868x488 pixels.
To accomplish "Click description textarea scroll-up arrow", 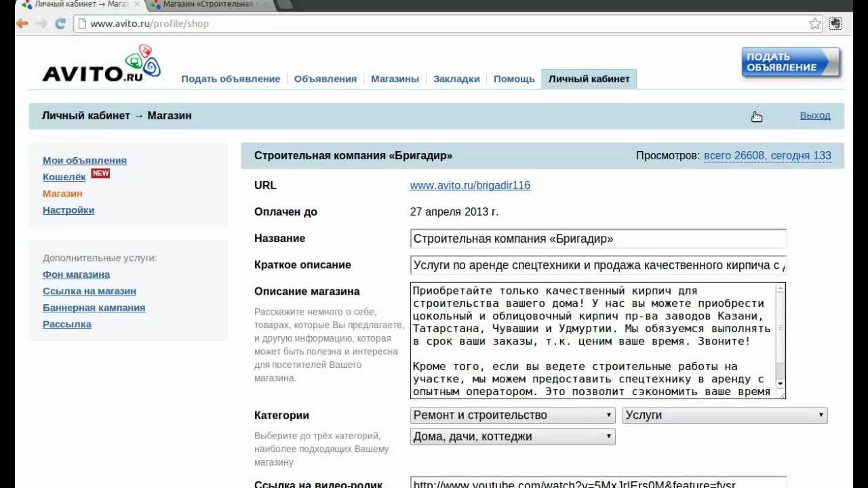I will click(781, 289).
